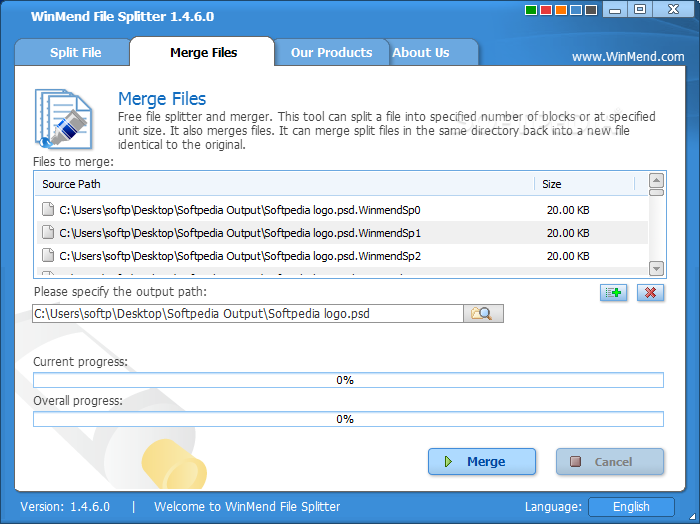Click the Welcome to WinMend File Splitter status
This screenshot has height=524, width=700.
(x=247, y=507)
